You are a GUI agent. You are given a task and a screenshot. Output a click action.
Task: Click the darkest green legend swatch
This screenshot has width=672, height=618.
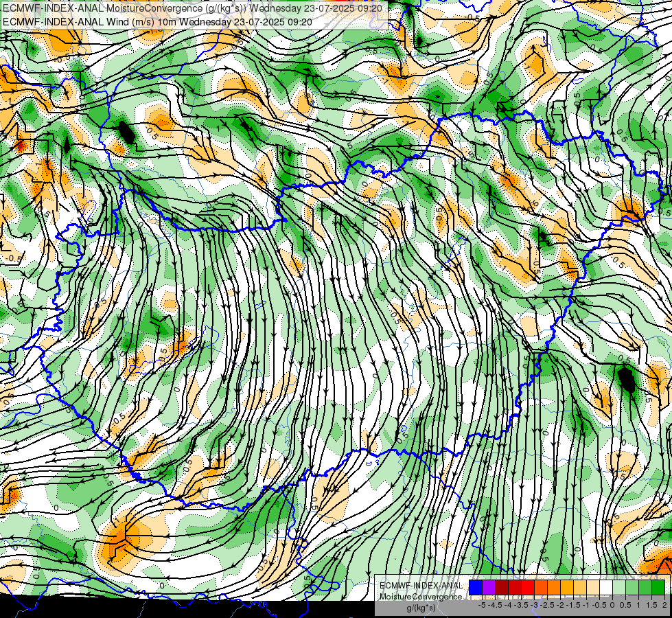(658, 587)
